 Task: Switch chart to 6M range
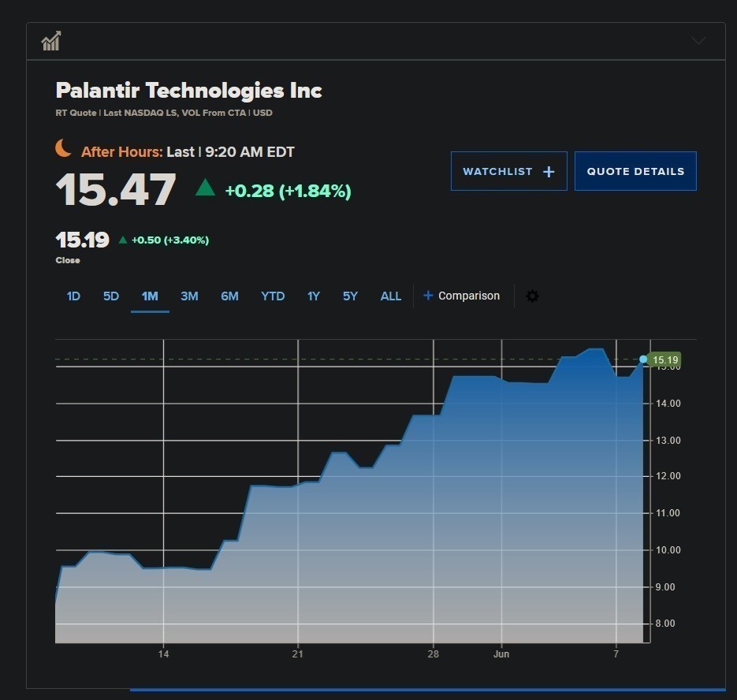click(229, 296)
